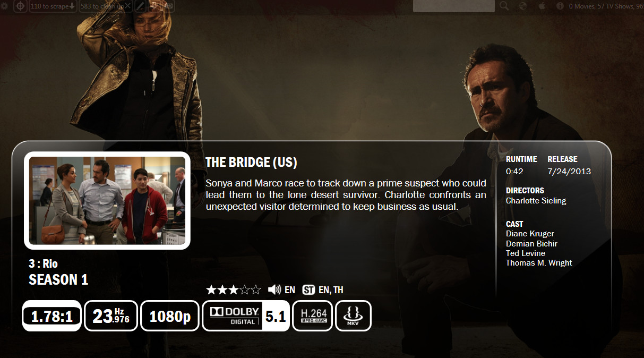644x358 pixels.
Task: Open the episode thumbnail image
Action: [107, 200]
